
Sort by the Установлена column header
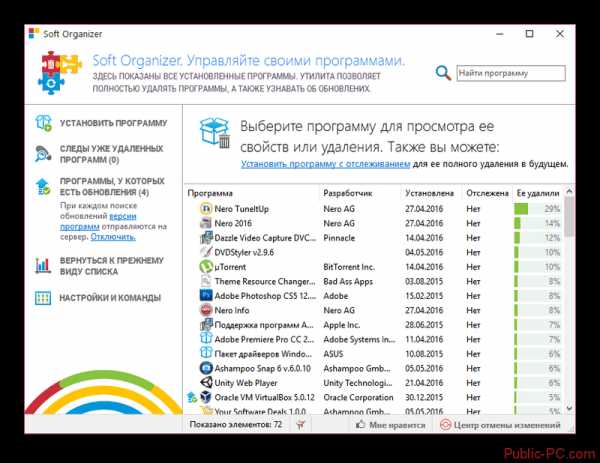coord(429,193)
